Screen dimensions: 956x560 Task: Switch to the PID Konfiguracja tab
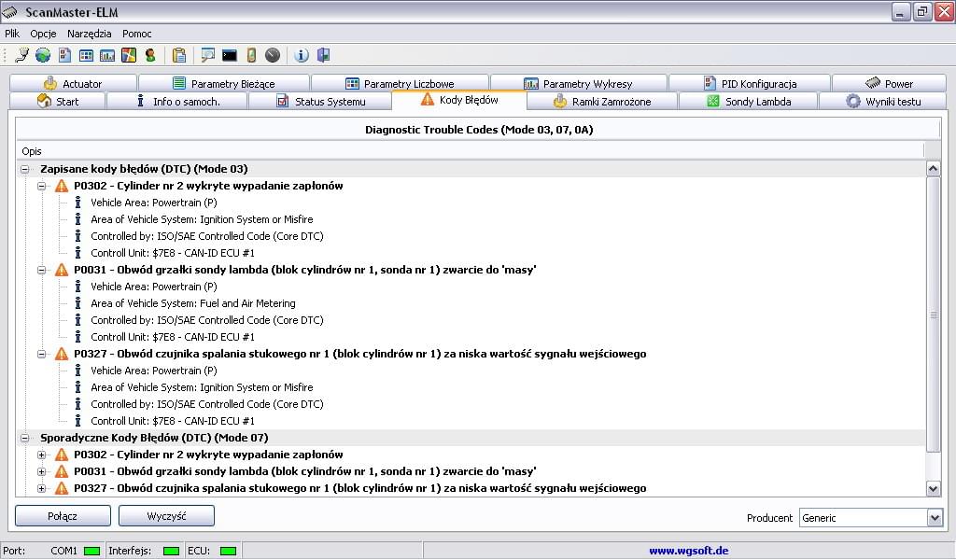[750, 83]
